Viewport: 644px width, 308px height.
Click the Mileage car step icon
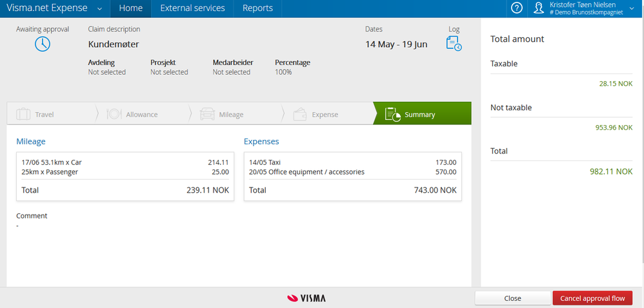pyautogui.click(x=207, y=114)
